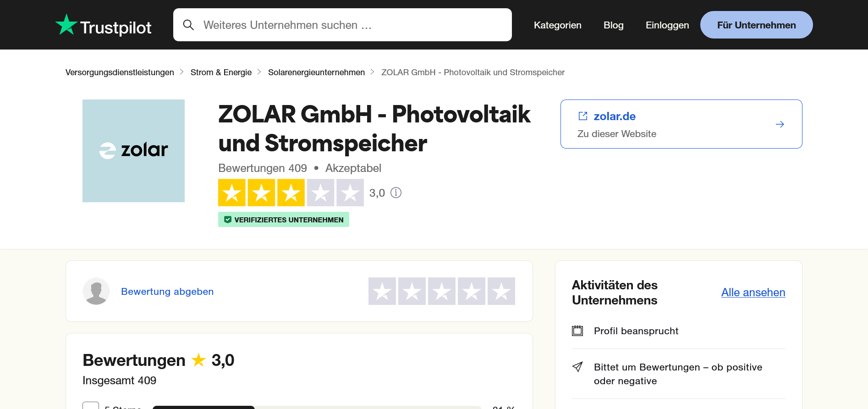
Task: Select Strom & Energie breadcrumb
Action: click(221, 72)
